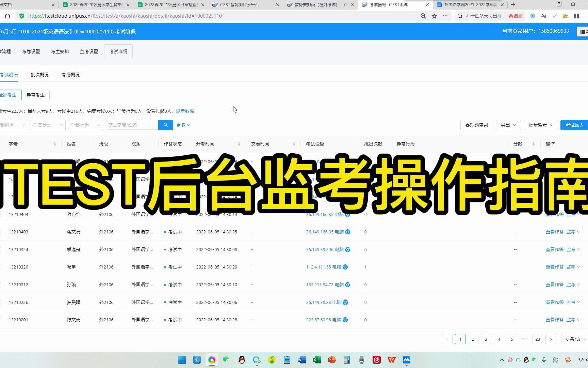Viewport: 588px width, 368px height.
Task: Click Chrome browser icon in 冯申 row
Action: (x=345, y=267)
